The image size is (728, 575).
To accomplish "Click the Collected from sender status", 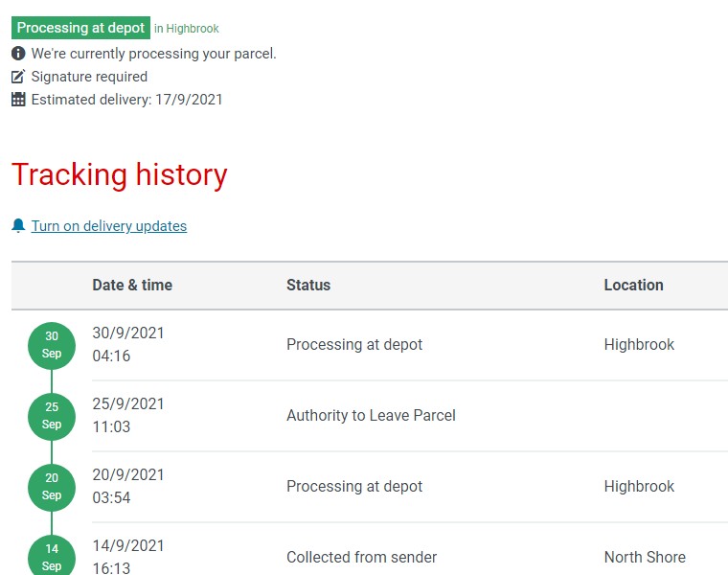I will pyautogui.click(x=361, y=557).
